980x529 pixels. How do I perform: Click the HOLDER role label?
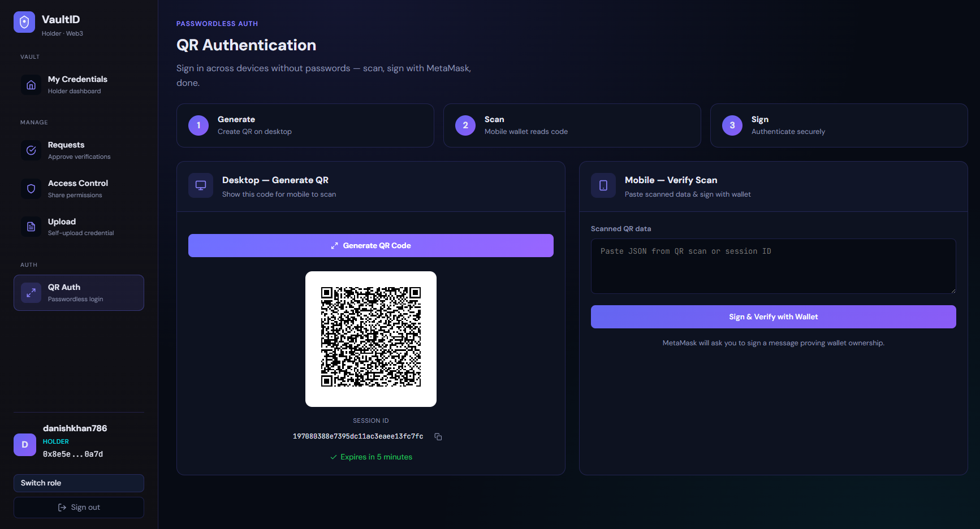56,442
